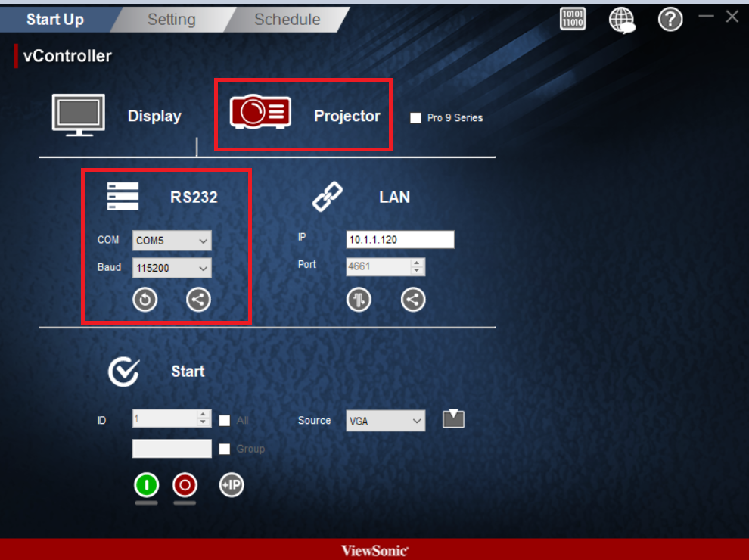Open the Source VGA dropdown
The height and width of the screenshot is (560, 749).
coord(386,421)
